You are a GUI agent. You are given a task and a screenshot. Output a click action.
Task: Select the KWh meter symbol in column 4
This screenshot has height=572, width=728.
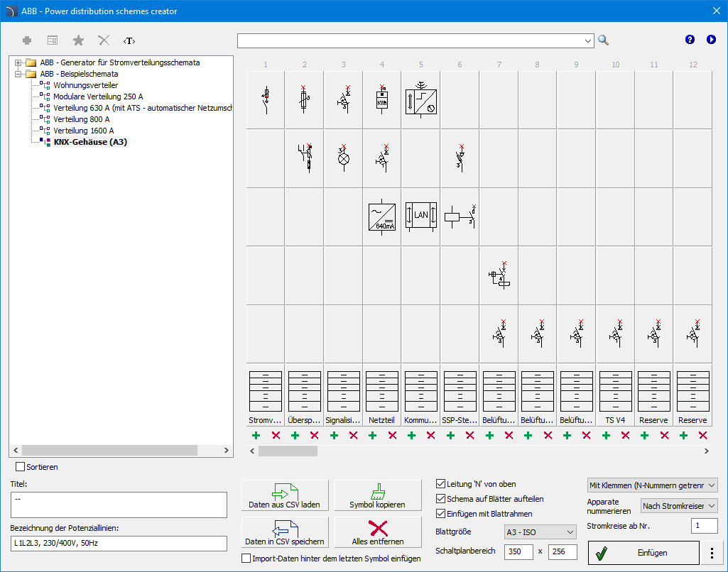pos(382,100)
